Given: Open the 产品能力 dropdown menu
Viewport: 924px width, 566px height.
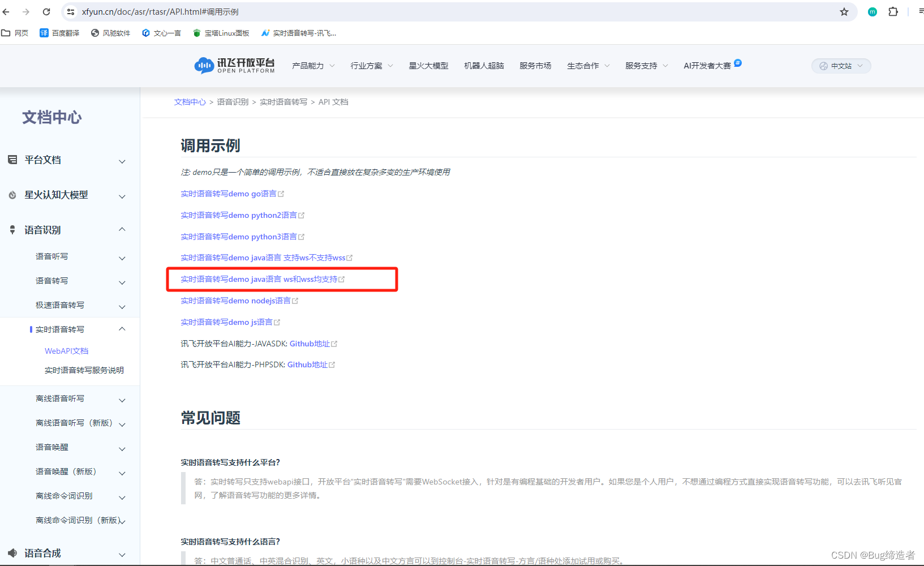Looking at the screenshot, I should (x=313, y=66).
